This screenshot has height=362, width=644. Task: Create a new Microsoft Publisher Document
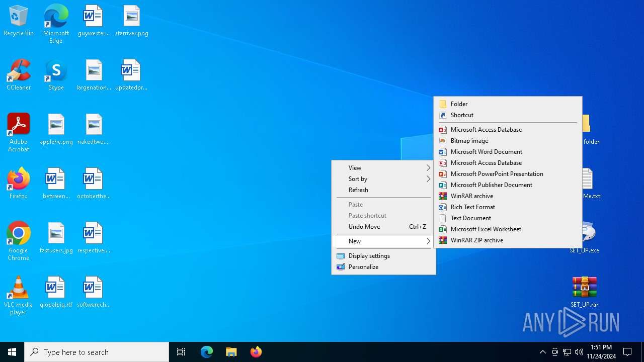[508, 185]
